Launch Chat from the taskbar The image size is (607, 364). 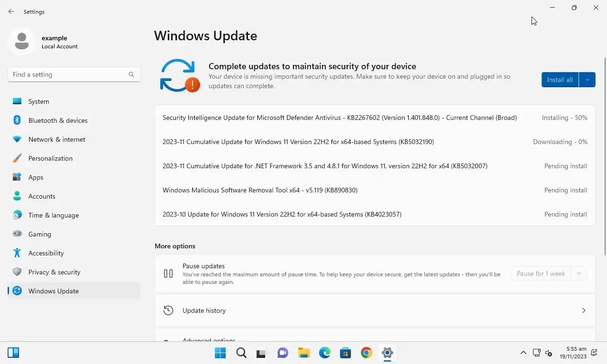(x=283, y=353)
